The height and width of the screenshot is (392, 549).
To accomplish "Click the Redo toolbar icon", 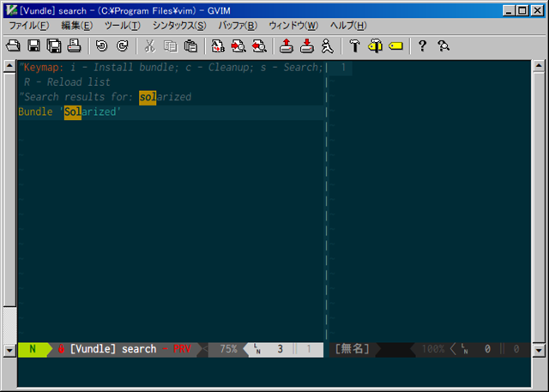I will click(122, 45).
